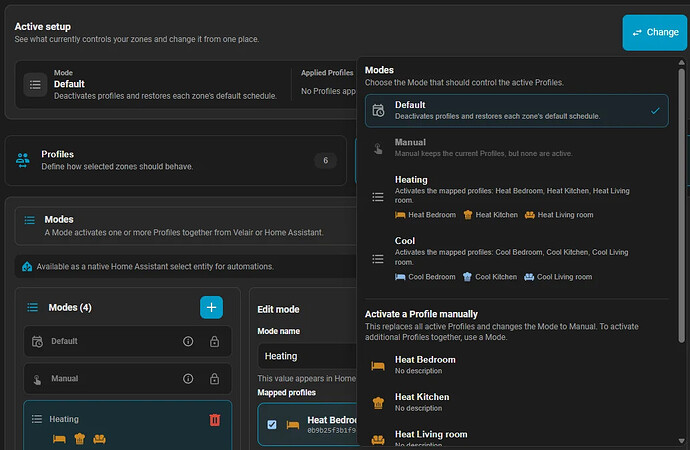Click the 'Edit mode' heading text
This screenshot has width=690, height=450.
pyautogui.click(x=278, y=310)
